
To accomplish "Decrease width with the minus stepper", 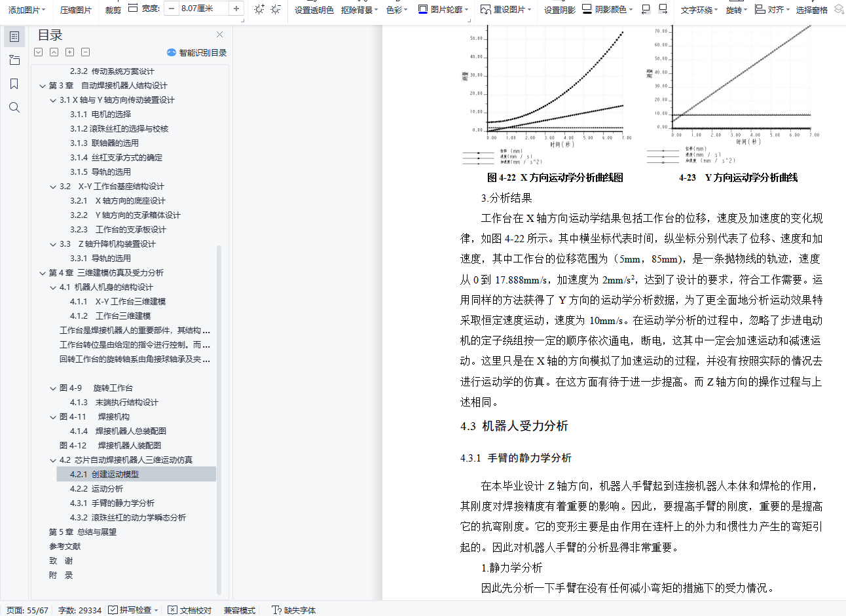I will 172,9.
